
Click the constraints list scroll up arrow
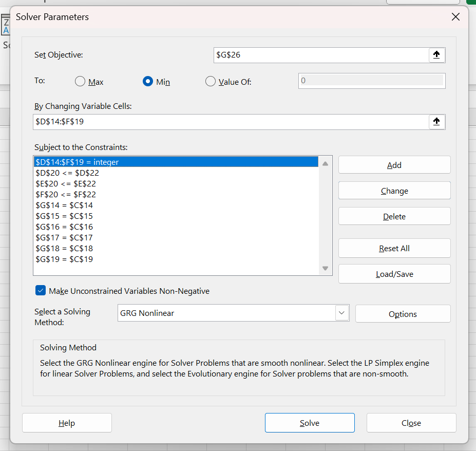(x=325, y=164)
